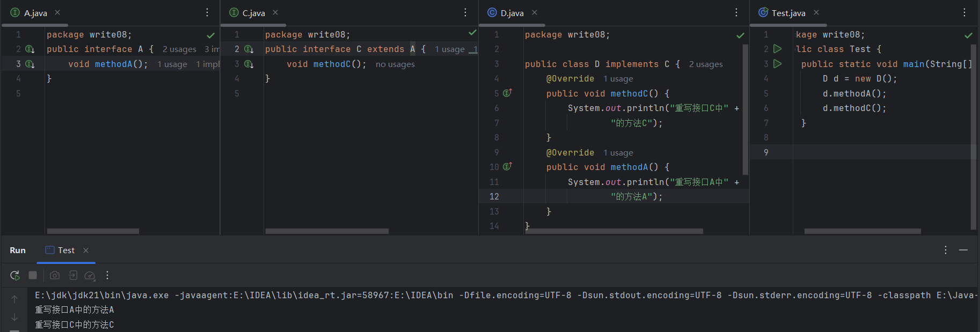The image size is (980, 332).
Task: Open the C.java tab options menu
Action: (465, 12)
